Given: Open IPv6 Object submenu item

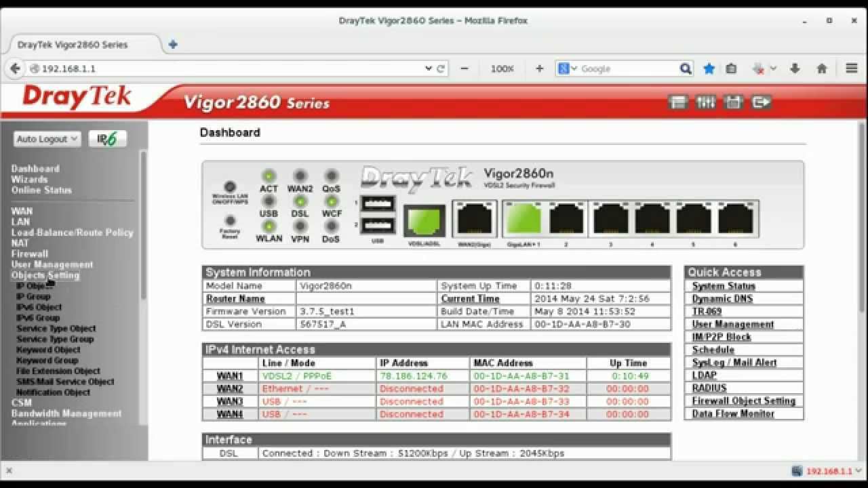Looking at the screenshot, I should [39, 307].
